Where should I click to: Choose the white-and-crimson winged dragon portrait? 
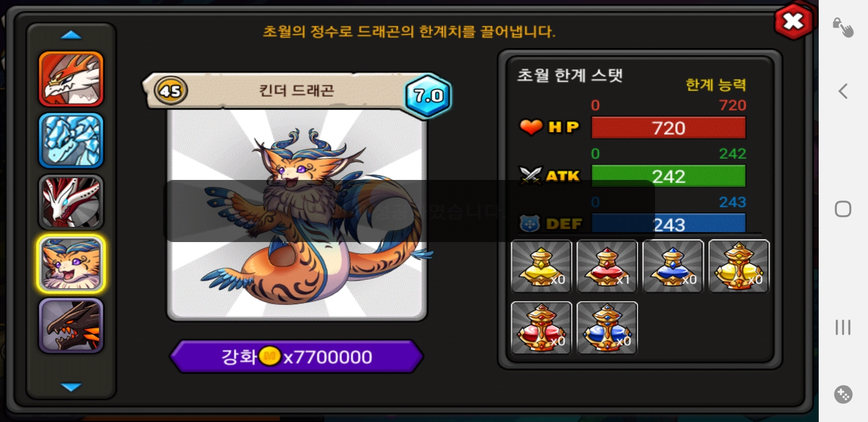point(71,202)
